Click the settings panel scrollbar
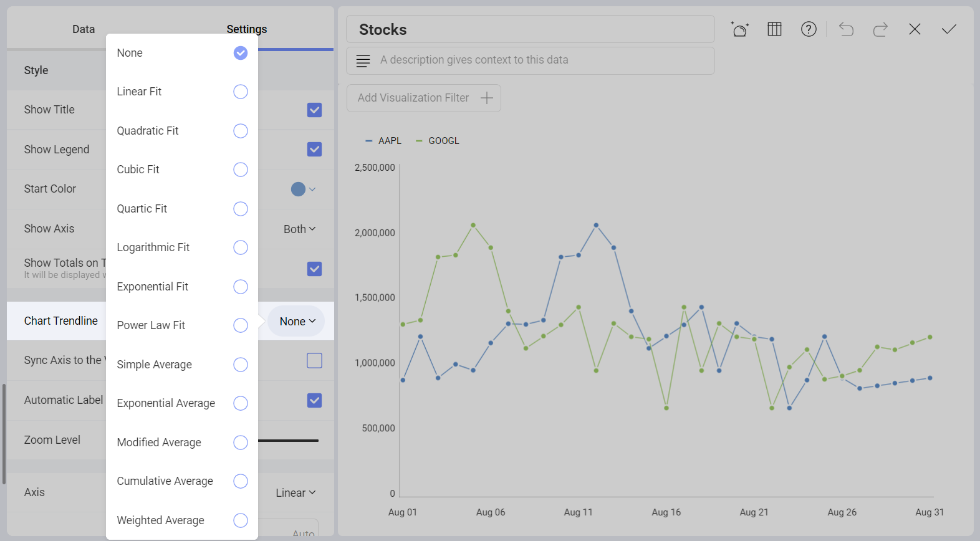 (4, 434)
